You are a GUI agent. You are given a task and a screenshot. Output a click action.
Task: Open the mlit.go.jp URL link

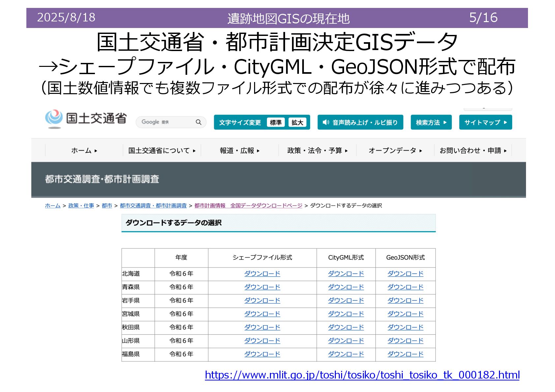coord(362,375)
